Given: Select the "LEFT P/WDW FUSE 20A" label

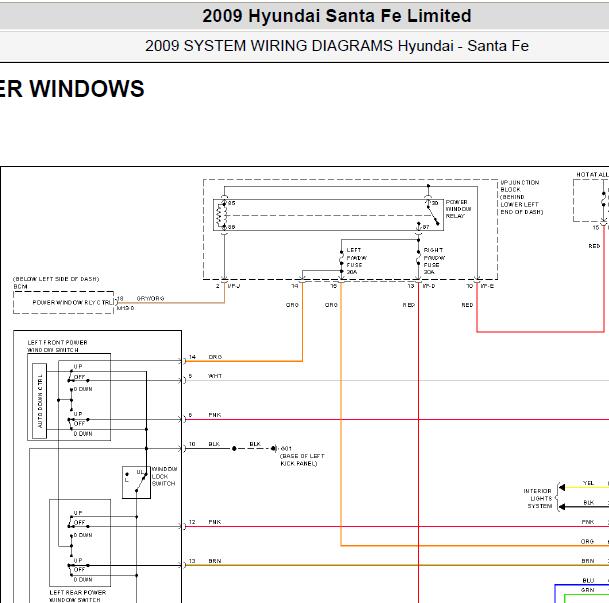Looking at the screenshot, I should pos(357,261).
